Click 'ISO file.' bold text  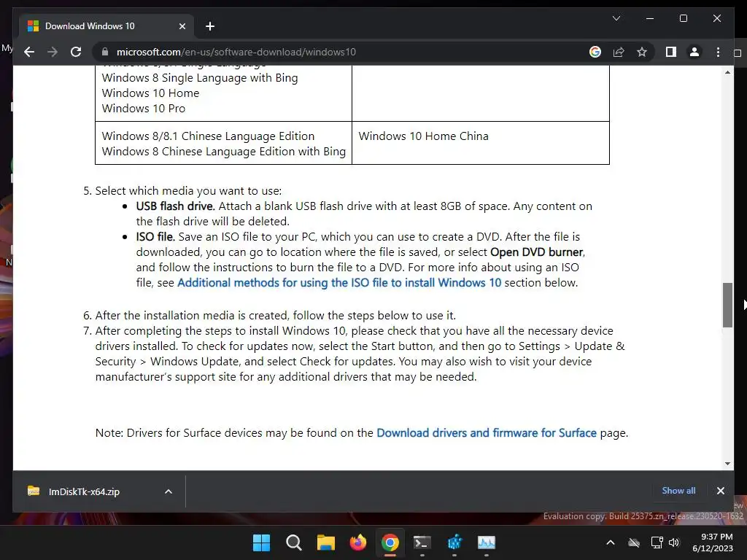point(155,237)
